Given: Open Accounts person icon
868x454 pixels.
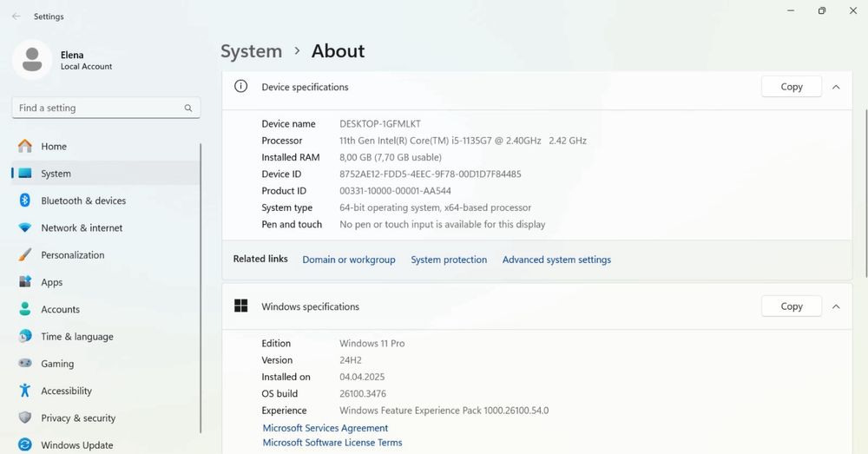Looking at the screenshot, I should (x=25, y=309).
